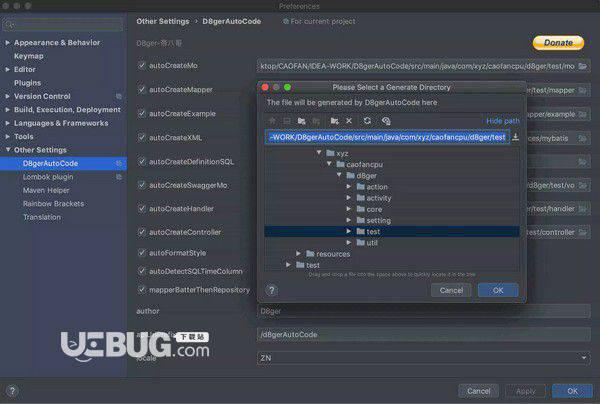This screenshot has width=600, height=404.
Task: Toggle autoFormatStyle checkbox
Action: point(142,253)
